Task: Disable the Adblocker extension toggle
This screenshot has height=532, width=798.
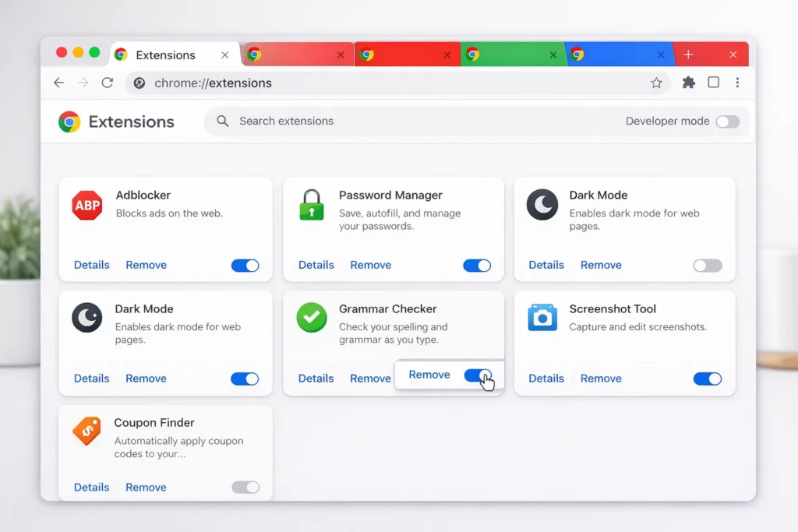Action: coord(245,266)
